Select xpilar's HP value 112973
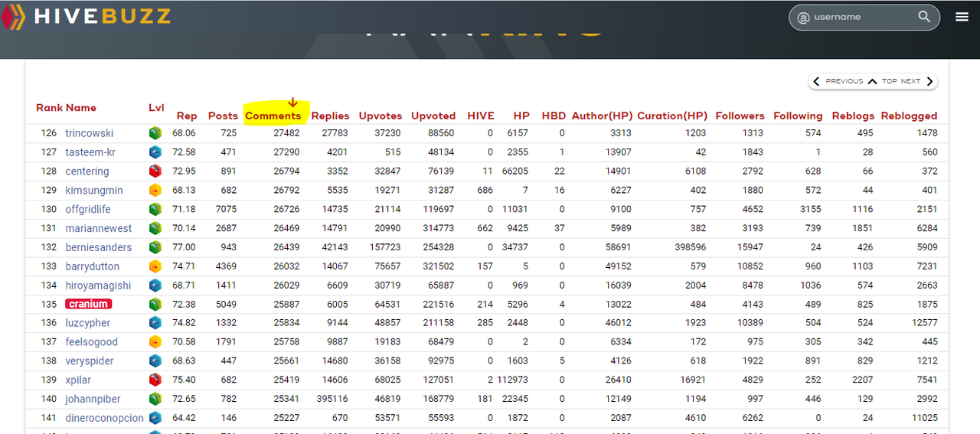 coord(512,380)
